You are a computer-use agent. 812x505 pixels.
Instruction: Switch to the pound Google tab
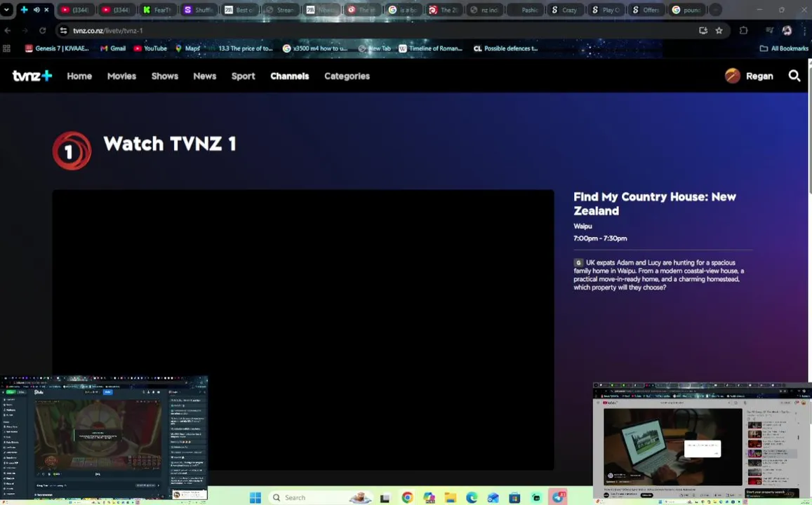coord(686,10)
